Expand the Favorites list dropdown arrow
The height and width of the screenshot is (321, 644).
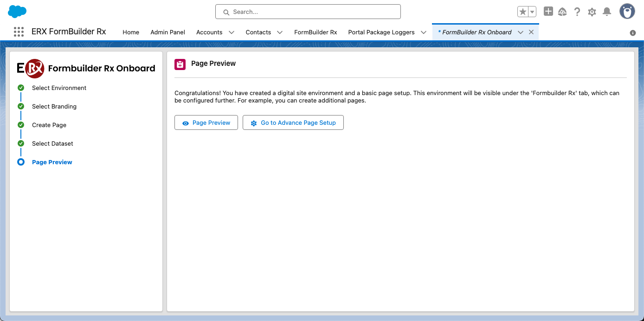point(532,12)
